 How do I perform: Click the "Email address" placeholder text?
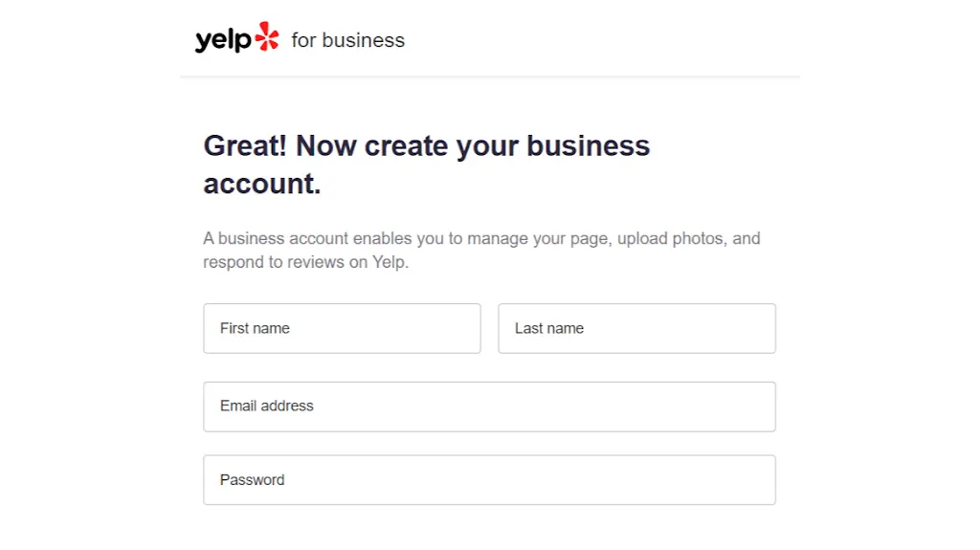(267, 406)
